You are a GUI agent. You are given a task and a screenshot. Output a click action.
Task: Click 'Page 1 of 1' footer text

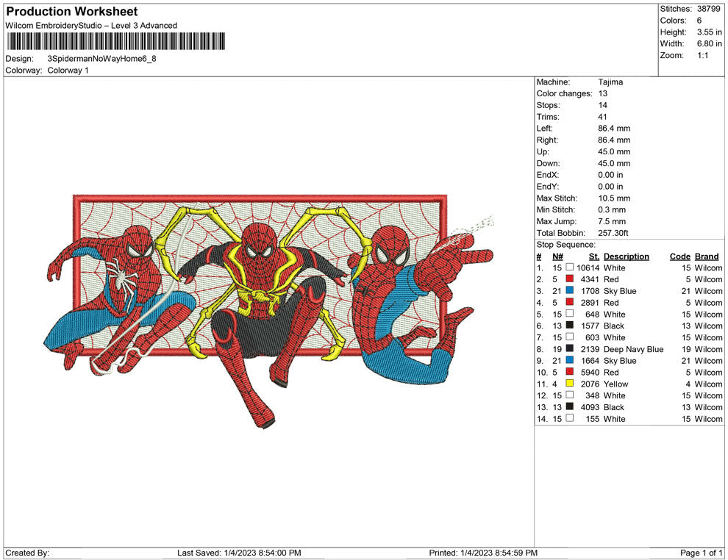pyautogui.click(x=701, y=553)
